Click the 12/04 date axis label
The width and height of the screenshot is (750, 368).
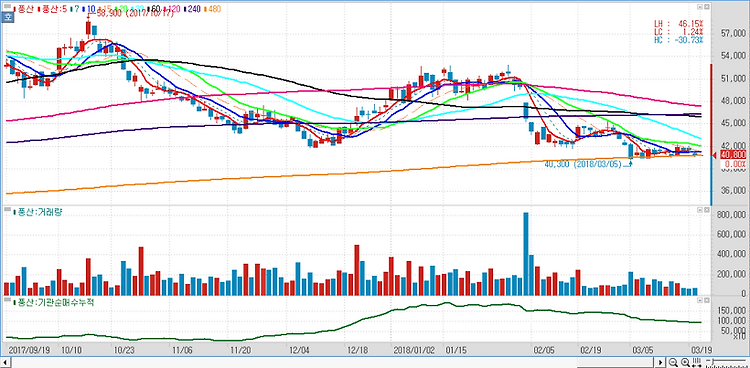299,350
